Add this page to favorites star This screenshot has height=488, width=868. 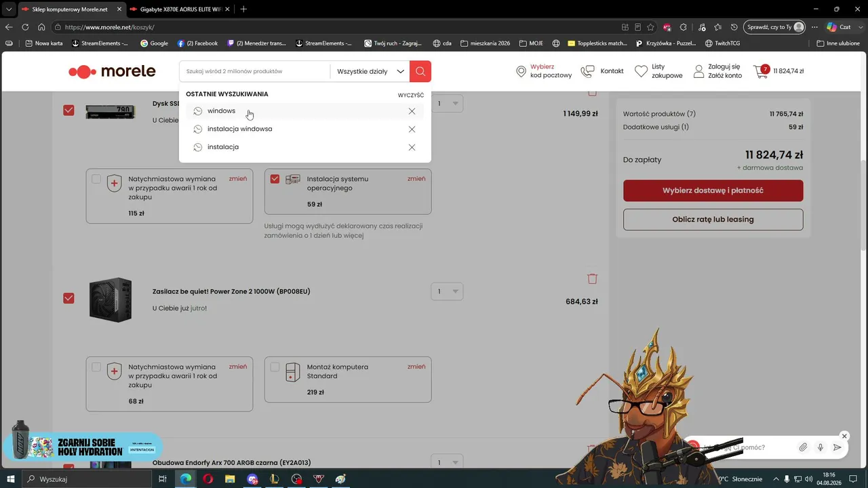click(651, 27)
